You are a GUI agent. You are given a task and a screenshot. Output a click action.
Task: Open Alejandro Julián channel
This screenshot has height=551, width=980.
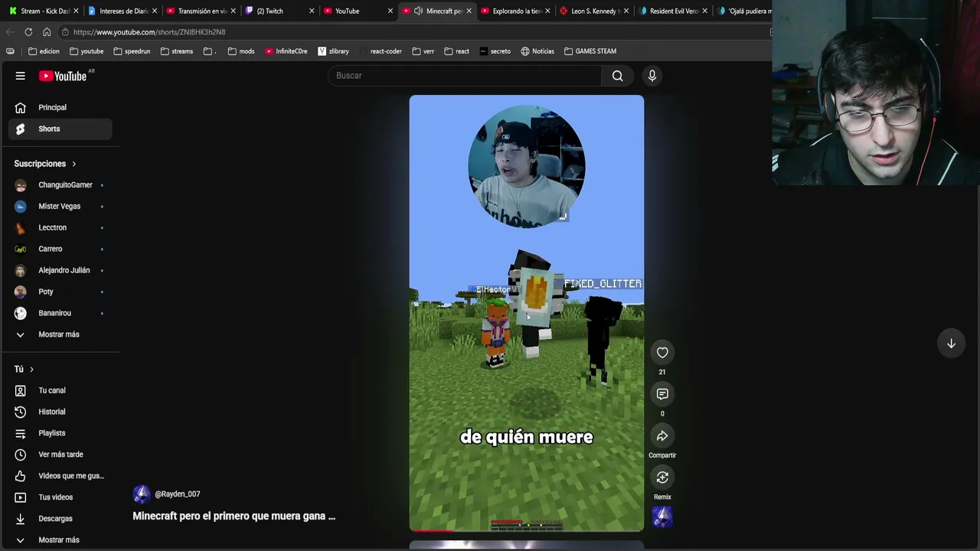[60, 270]
